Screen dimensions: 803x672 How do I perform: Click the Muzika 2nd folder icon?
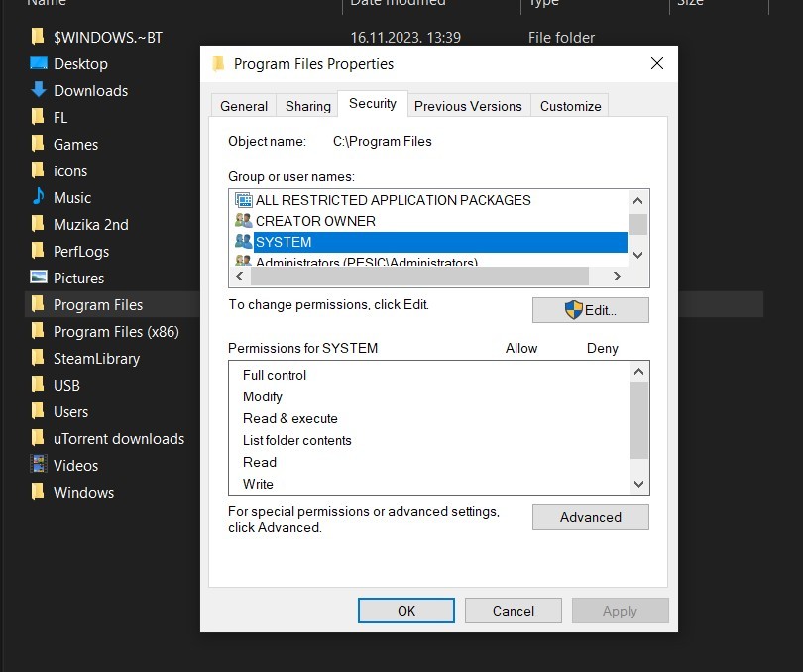[x=38, y=224]
